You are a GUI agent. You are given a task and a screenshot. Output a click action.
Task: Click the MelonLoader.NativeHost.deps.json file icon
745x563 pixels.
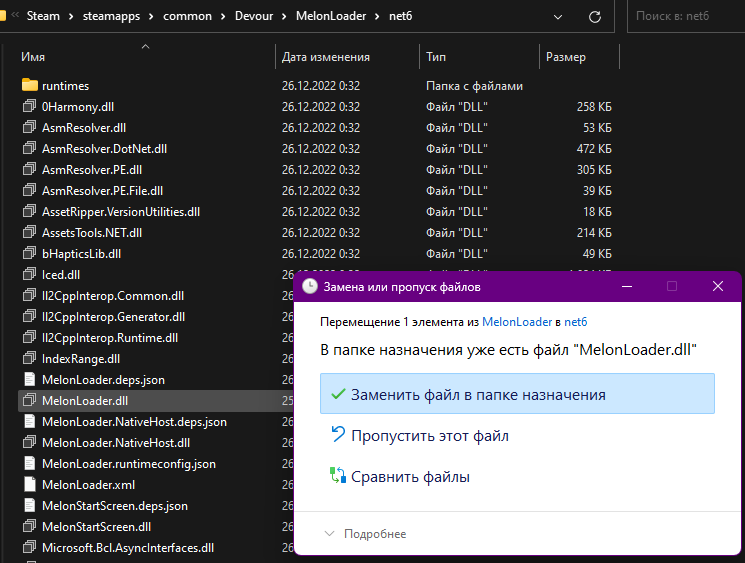pyautogui.click(x=29, y=421)
